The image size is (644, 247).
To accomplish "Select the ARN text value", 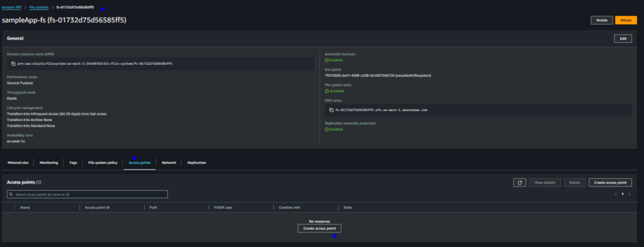I will coord(95,64).
